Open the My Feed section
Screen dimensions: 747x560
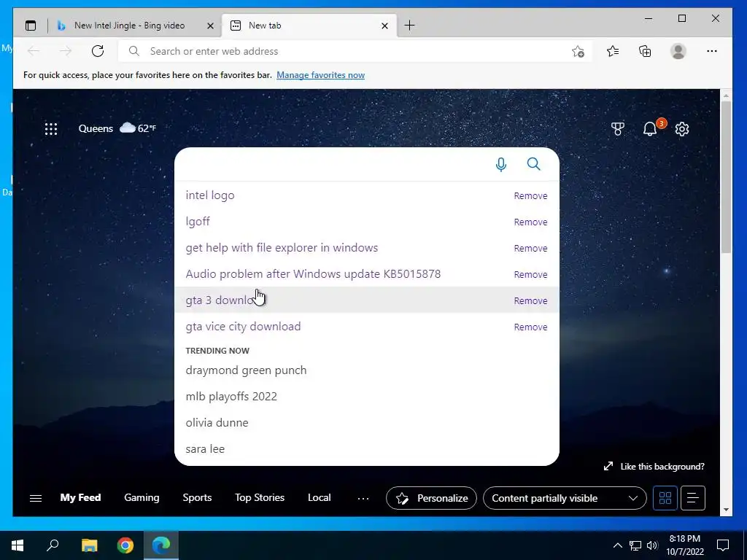point(80,497)
